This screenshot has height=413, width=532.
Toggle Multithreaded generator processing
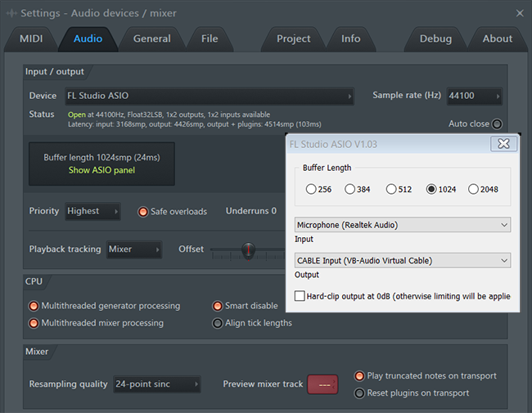tap(34, 306)
